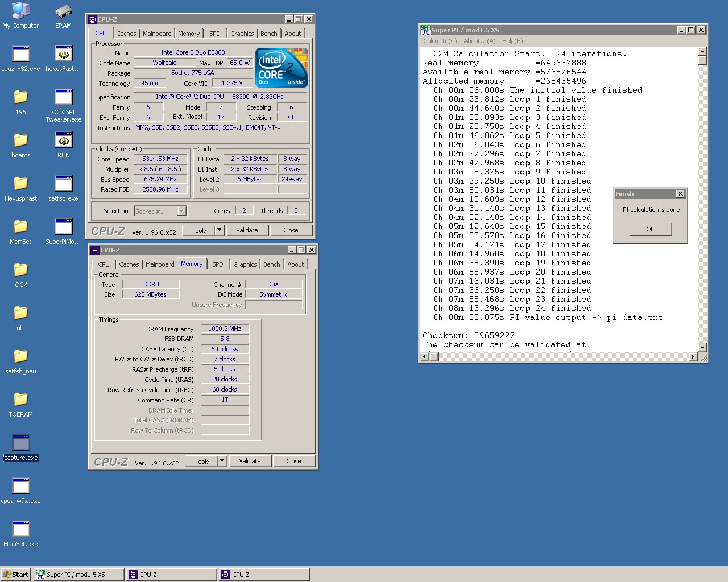Viewport: 728px width, 582px height.
Task: Click the DRAM Frequency value 1000.3 MHz
Action: (225, 329)
